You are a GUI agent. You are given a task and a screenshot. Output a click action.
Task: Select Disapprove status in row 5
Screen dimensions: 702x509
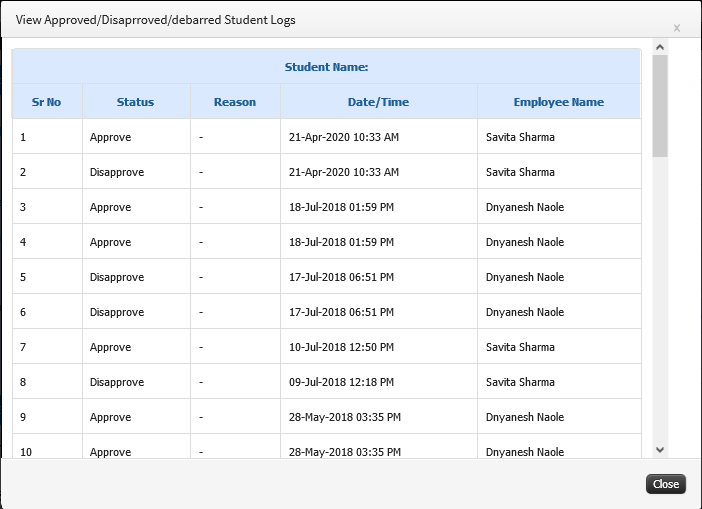click(x=117, y=277)
